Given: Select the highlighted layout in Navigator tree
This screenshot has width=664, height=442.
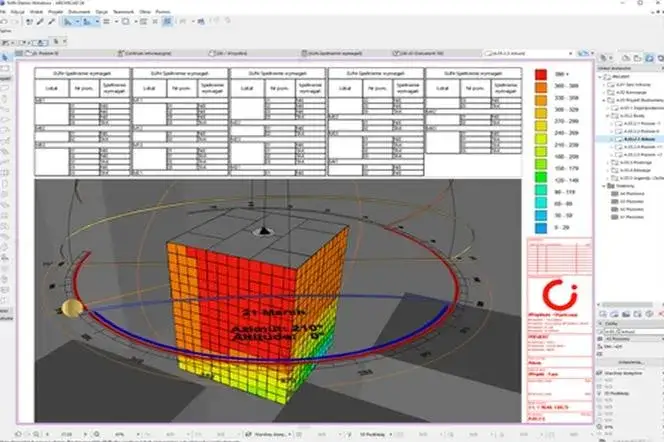Looking at the screenshot, I should [629, 139].
